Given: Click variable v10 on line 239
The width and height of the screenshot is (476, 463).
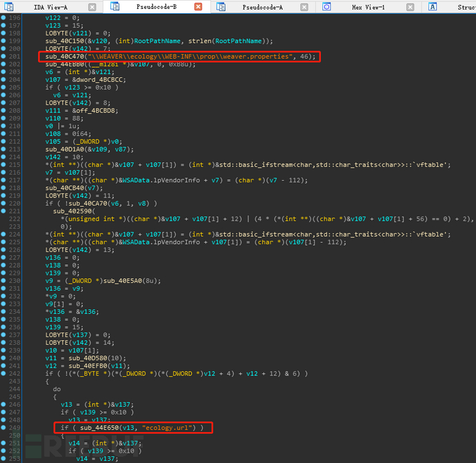Looking at the screenshot, I should coord(51,351).
